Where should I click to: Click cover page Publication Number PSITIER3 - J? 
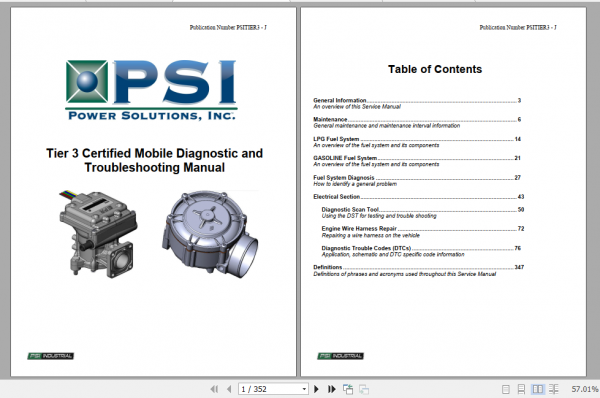228,27
